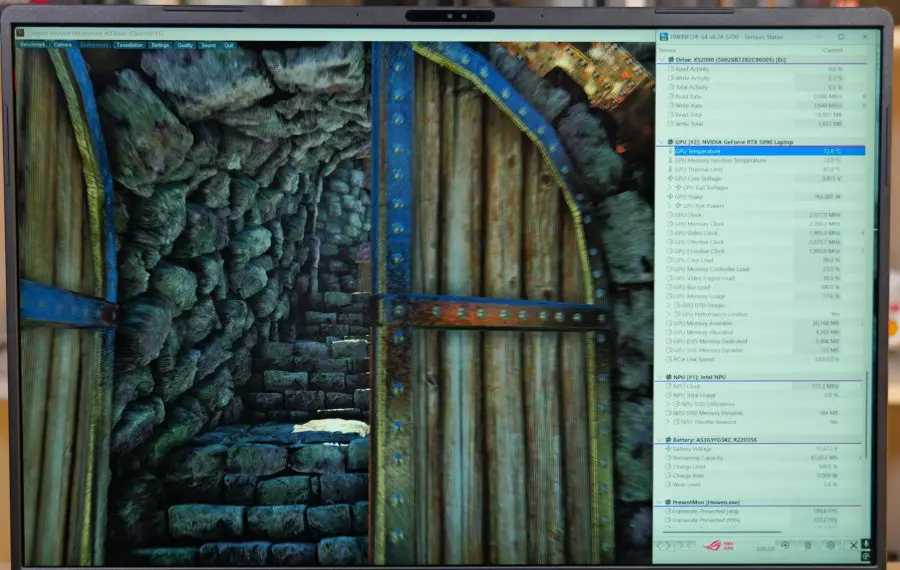
Task: Expand the NPU D3D Utilizations subgroup
Action: [669, 404]
